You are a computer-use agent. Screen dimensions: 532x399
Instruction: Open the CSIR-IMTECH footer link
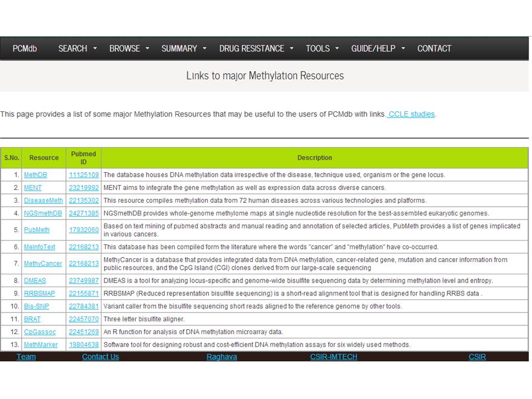[x=334, y=356]
